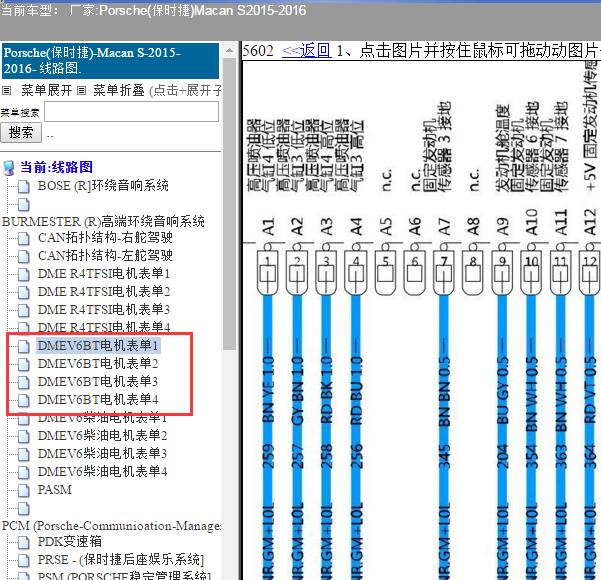Select DME R4TFSI电机表单1
This screenshot has height=580, width=601.
pos(103,273)
